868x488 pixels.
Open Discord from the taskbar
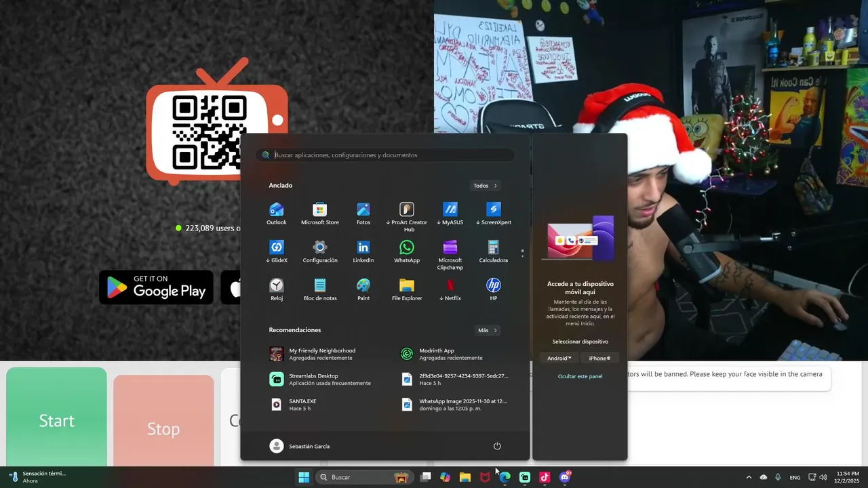pos(565,477)
